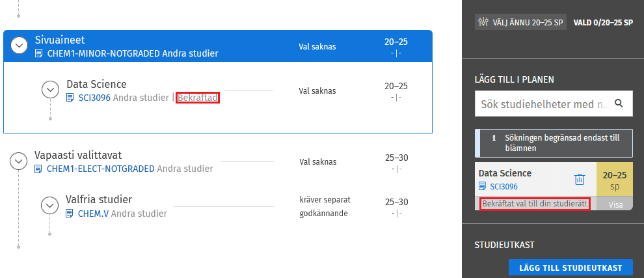The image size is (644, 278).
Task: Click document icon beside SCI3096 in tree
Action: click(x=70, y=98)
